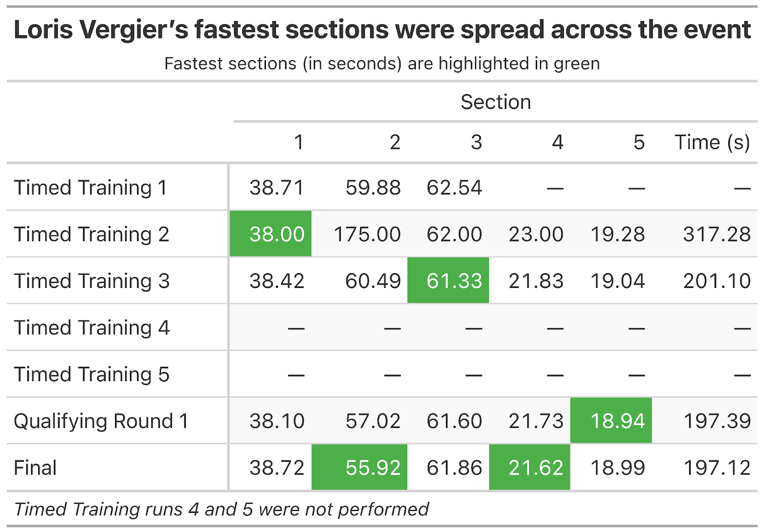
Task: Click the green 21.62 cell in Final row
Action: pyautogui.click(x=530, y=468)
